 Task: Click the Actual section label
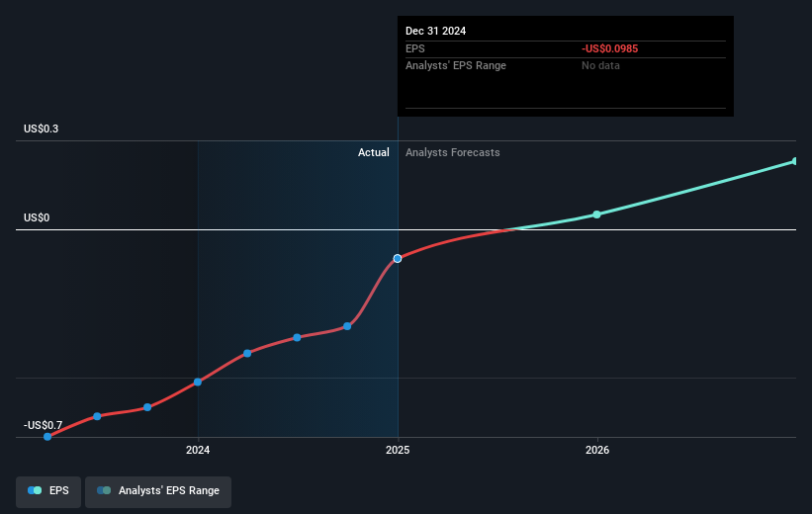(x=374, y=152)
